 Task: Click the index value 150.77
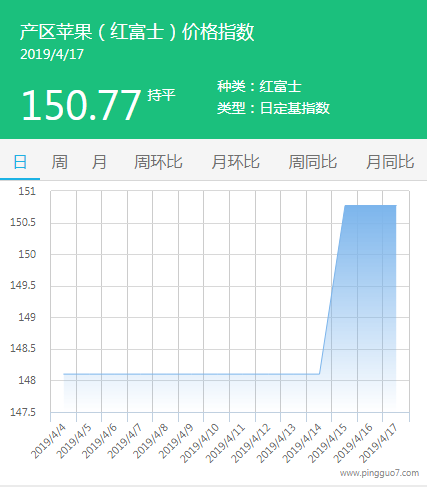click(x=81, y=105)
